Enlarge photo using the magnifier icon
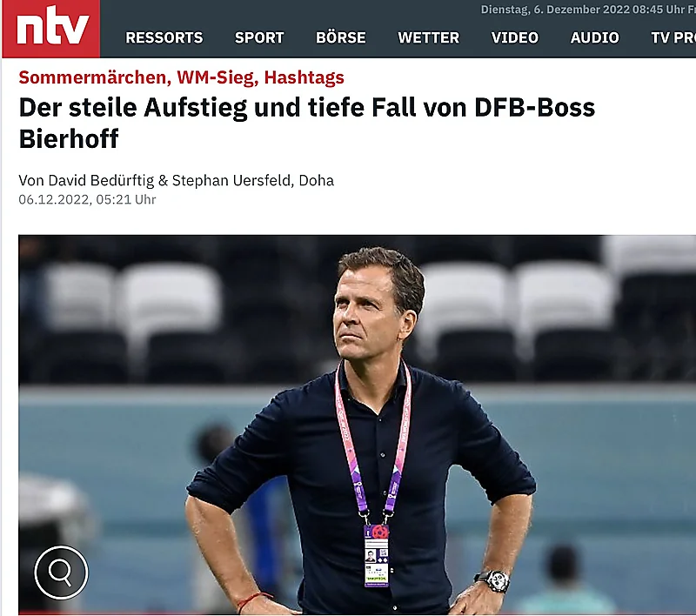 coord(61,572)
